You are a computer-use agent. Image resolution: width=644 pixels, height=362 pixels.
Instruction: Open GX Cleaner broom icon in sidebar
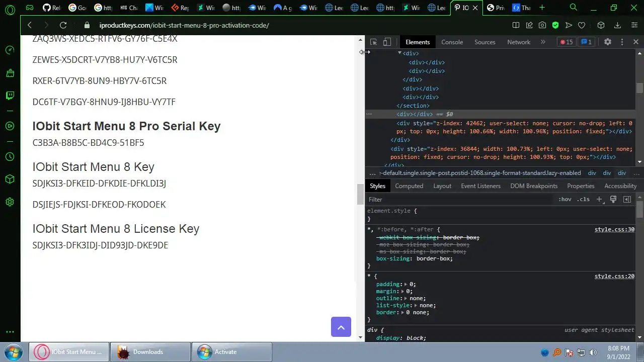pos(10,73)
